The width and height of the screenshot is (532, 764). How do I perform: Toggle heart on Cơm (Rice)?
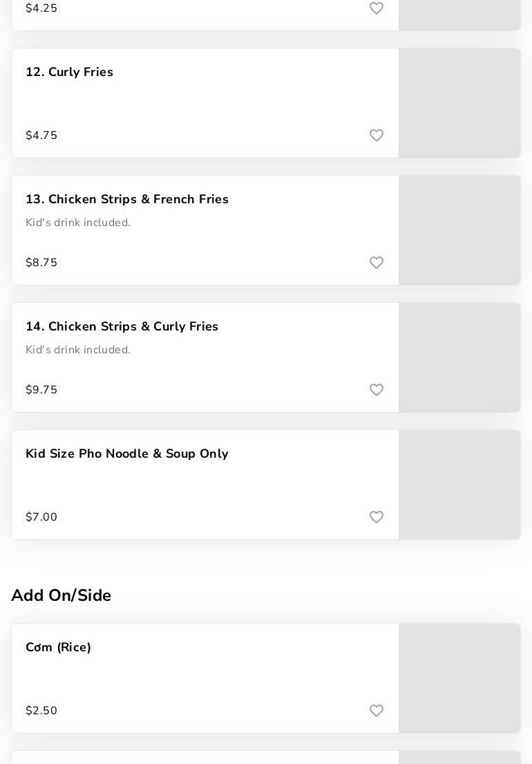(377, 711)
